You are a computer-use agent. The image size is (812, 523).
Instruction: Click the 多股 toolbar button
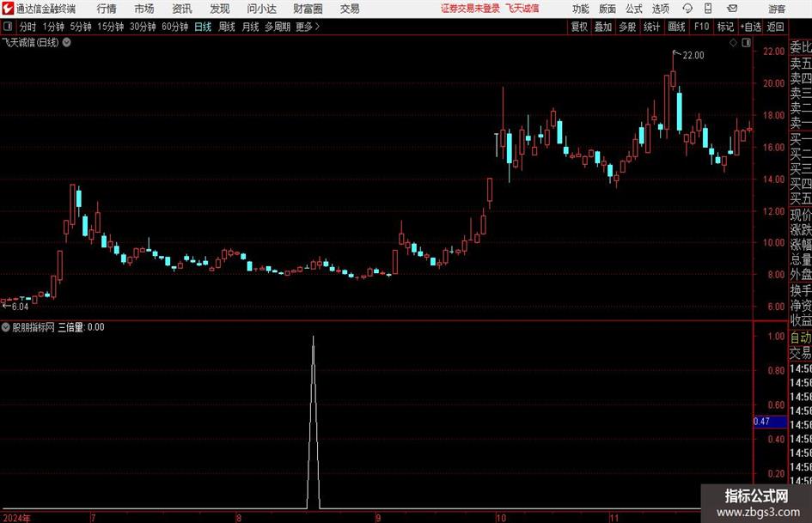tap(627, 27)
